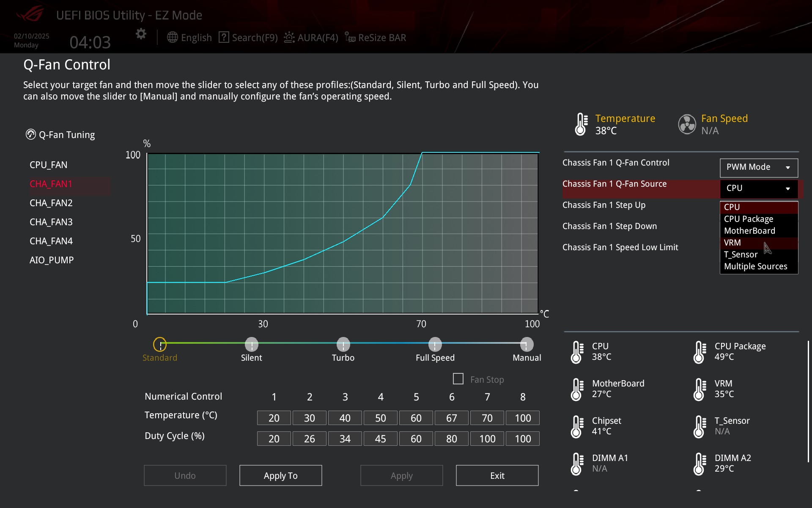
Task: Click the AURA(F4) lighting icon
Action: [x=289, y=37]
